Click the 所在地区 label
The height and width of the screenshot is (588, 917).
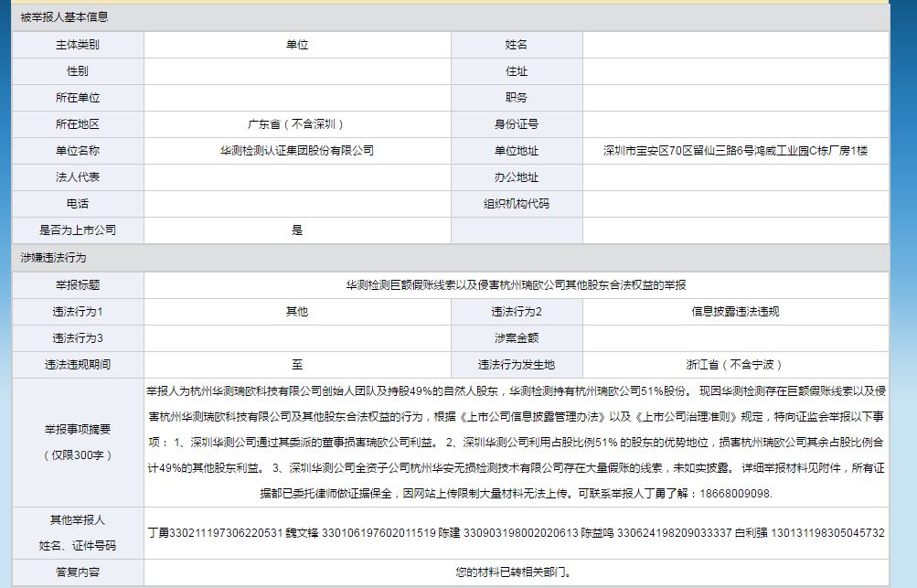click(78, 124)
